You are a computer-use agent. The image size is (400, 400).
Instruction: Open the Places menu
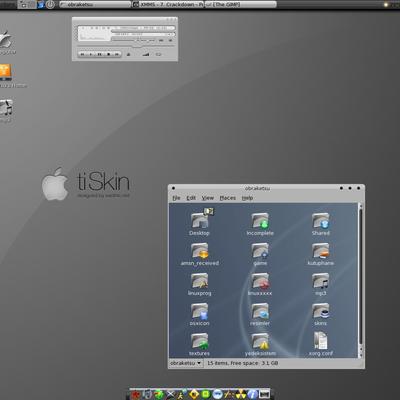click(x=228, y=198)
